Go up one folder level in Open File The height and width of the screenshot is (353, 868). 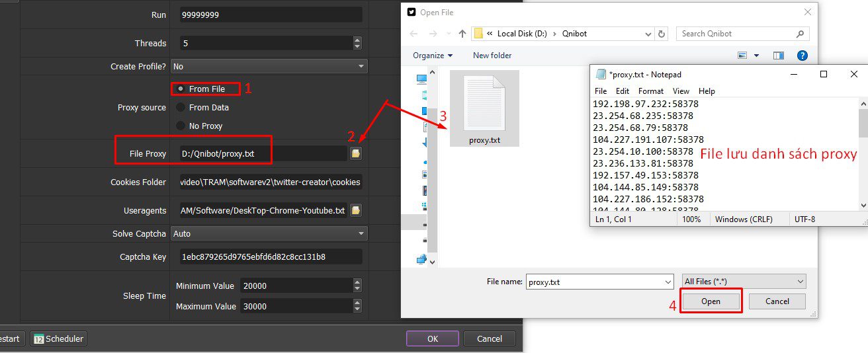coord(462,34)
